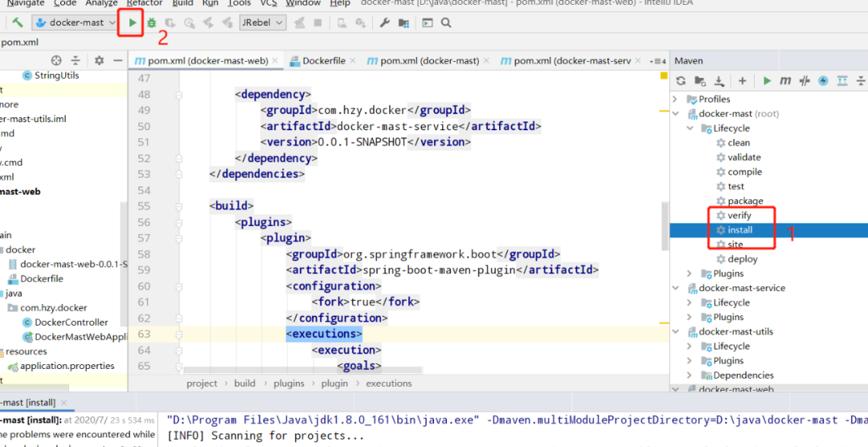This screenshot has width=868, height=447.
Task: Open the JRebel dropdown in toolbar
Action: point(262,23)
